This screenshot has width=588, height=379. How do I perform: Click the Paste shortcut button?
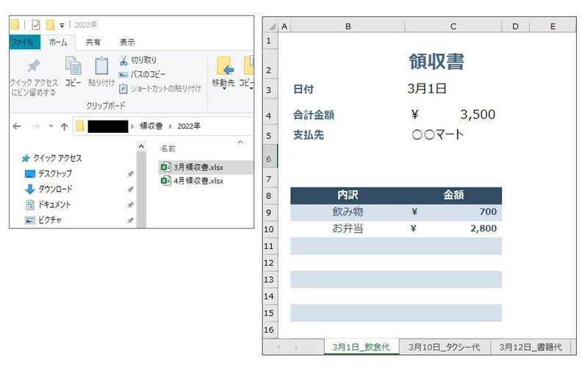coord(160,88)
